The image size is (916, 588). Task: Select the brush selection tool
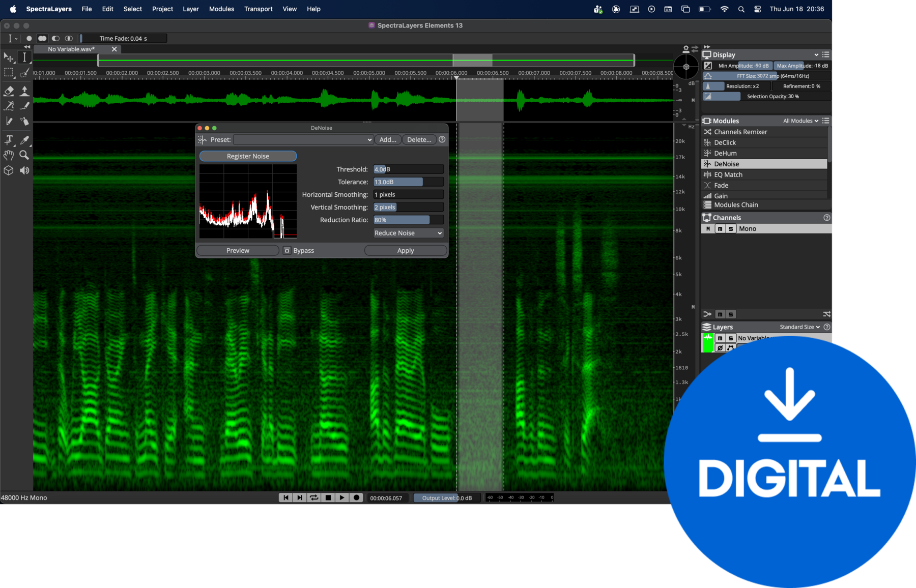click(24, 73)
